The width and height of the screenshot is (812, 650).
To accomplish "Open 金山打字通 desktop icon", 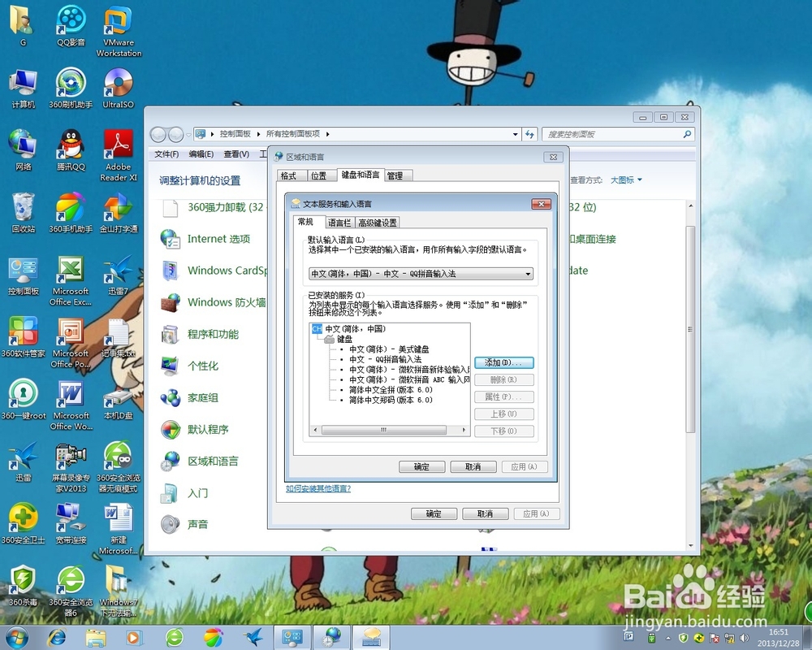I will click(118, 213).
